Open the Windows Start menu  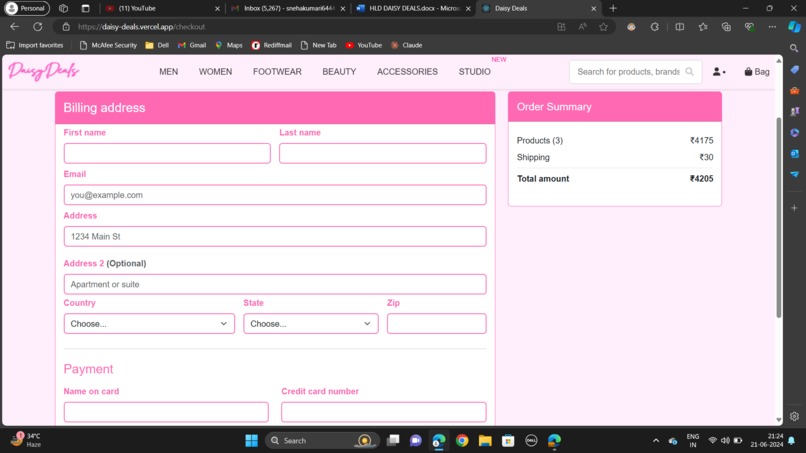point(251,441)
